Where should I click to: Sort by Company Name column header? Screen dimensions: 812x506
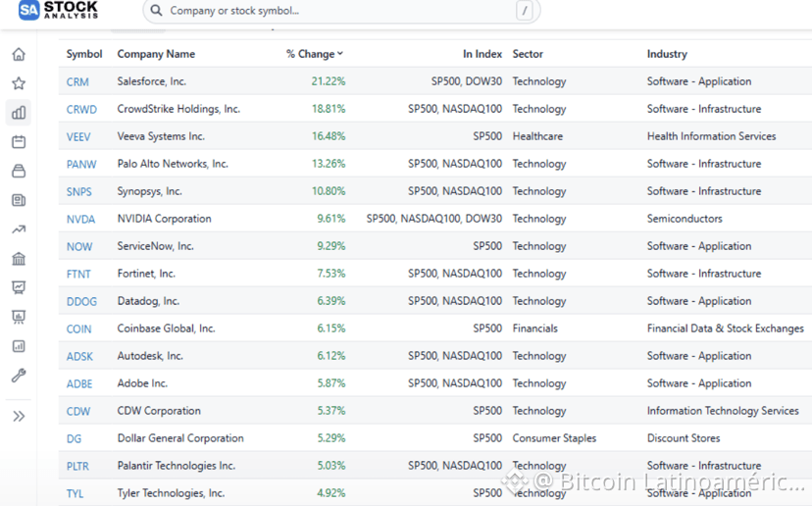156,54
